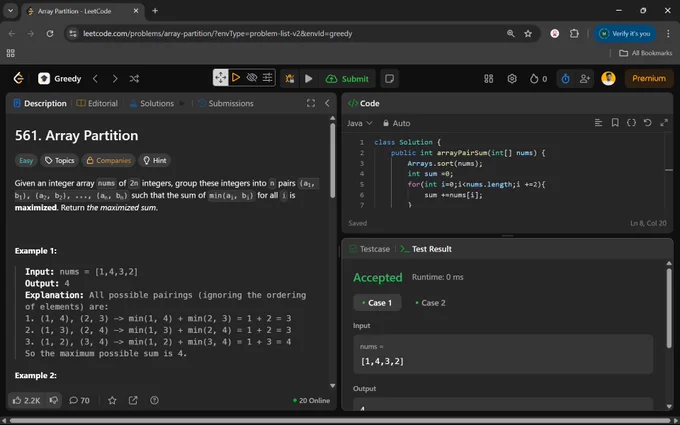680x425 pixels.
Task: Open a new browser tab
Action: point(155,11)
